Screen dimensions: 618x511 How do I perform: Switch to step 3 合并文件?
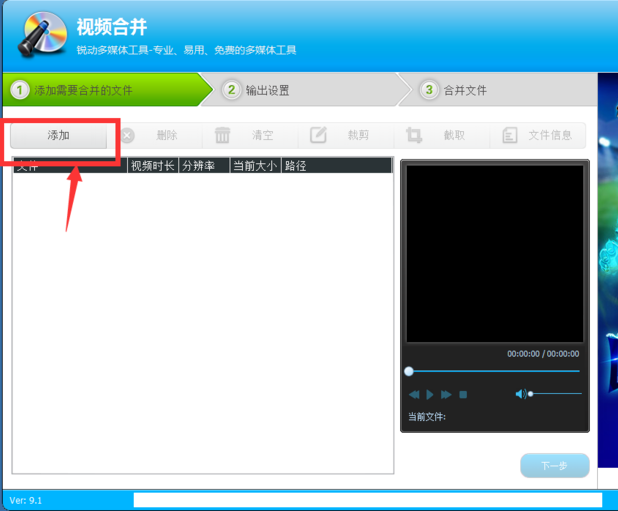(x=499, y=90)
